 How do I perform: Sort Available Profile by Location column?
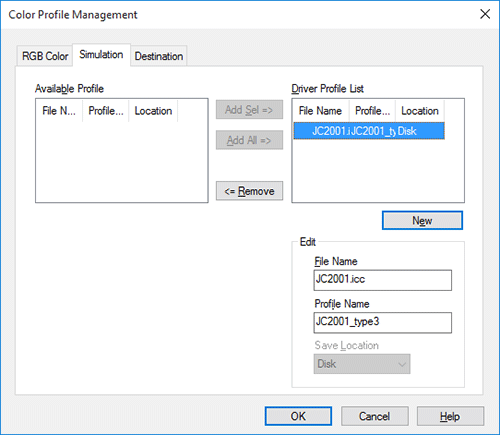[153, 111]
